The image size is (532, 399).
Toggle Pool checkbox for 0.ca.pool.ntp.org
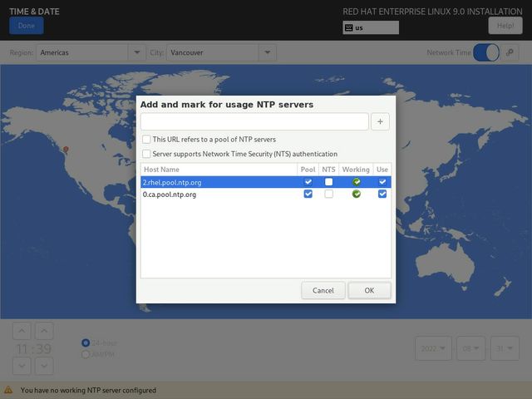point(308,194)
